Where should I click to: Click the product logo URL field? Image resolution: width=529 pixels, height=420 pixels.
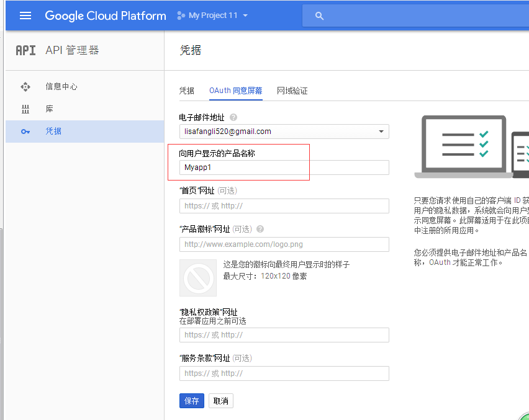coord(284,244)
